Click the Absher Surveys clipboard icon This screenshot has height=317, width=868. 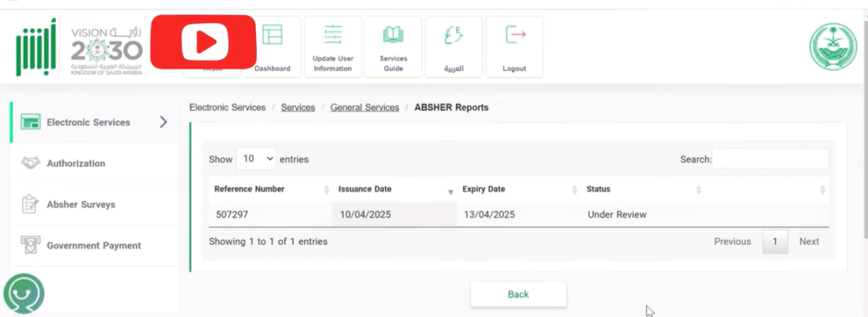[x=29, y=203]
